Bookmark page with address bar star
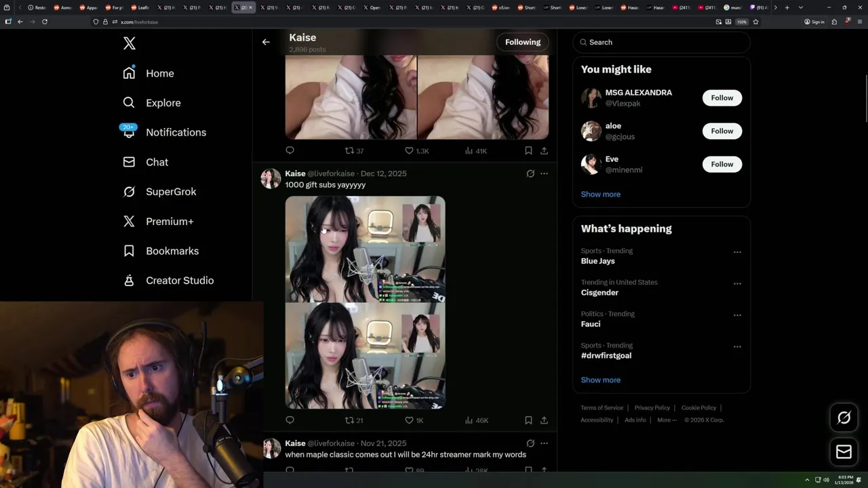Viewport: 868px width, 488px height. tap(755, 22)
